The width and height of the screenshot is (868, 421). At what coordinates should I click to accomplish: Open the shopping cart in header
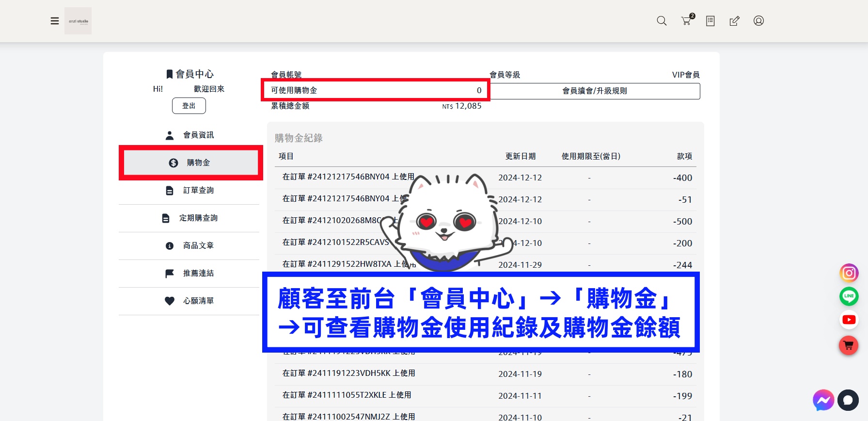click(x=687, y=20)
